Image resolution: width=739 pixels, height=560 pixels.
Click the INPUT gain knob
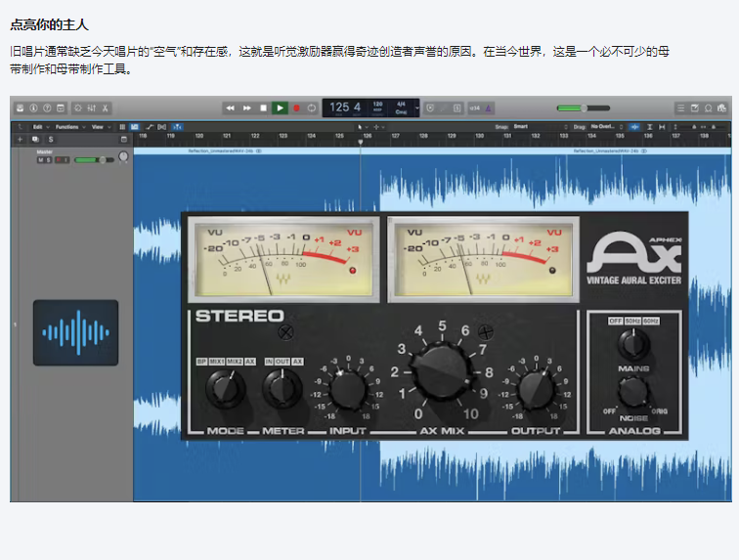(348, 390)
